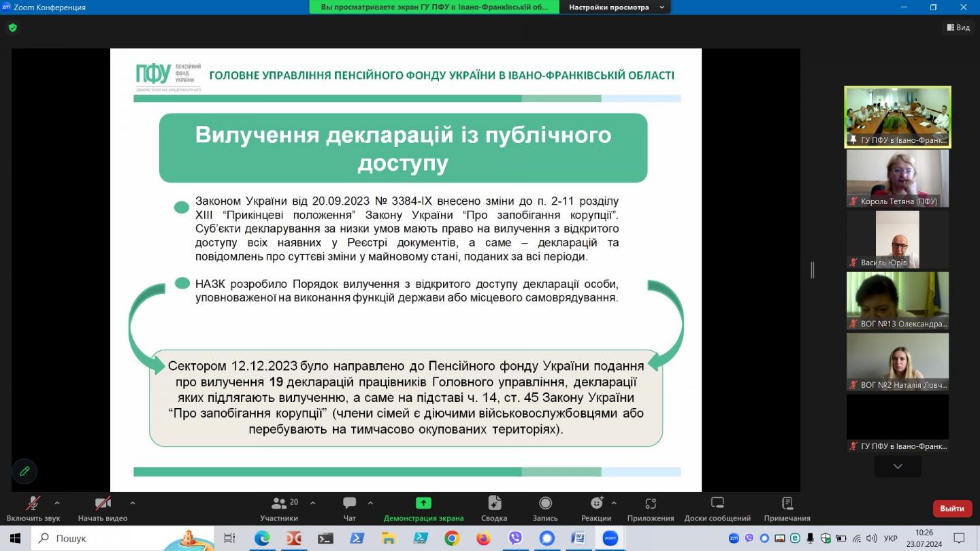
Task: Expand participants options arrow
Action: [313, 503]
